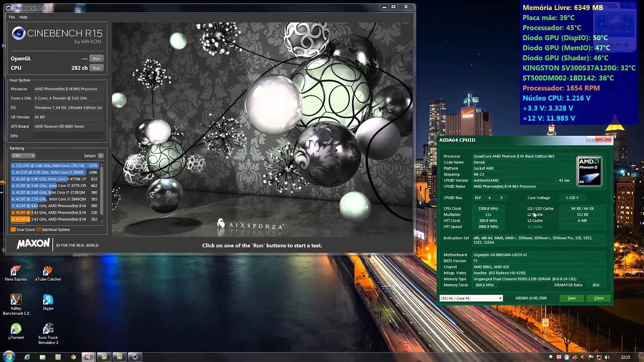Open Windows Explorer folder on taskbar
Screen dimensions: 644x362
pyautogui.click(x=42, y=357)
